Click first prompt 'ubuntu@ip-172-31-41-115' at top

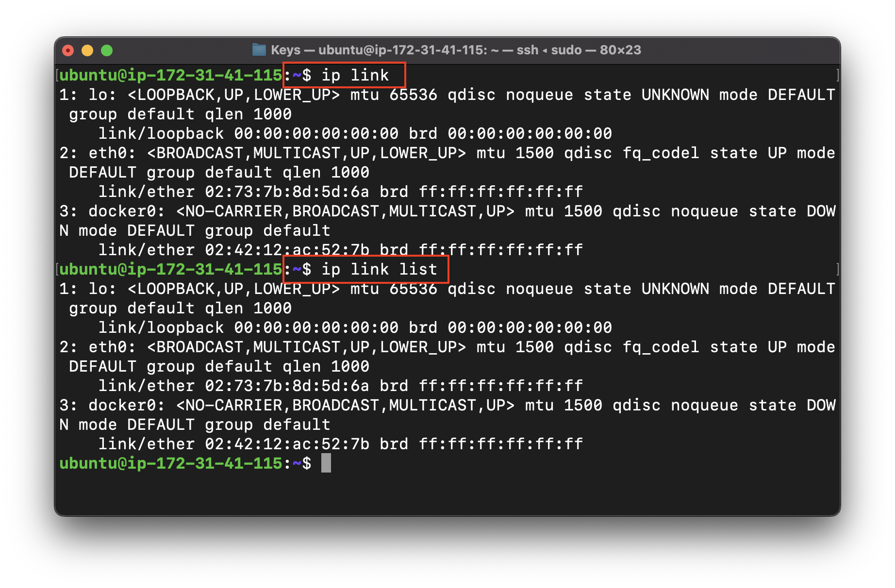coord(171,75)
